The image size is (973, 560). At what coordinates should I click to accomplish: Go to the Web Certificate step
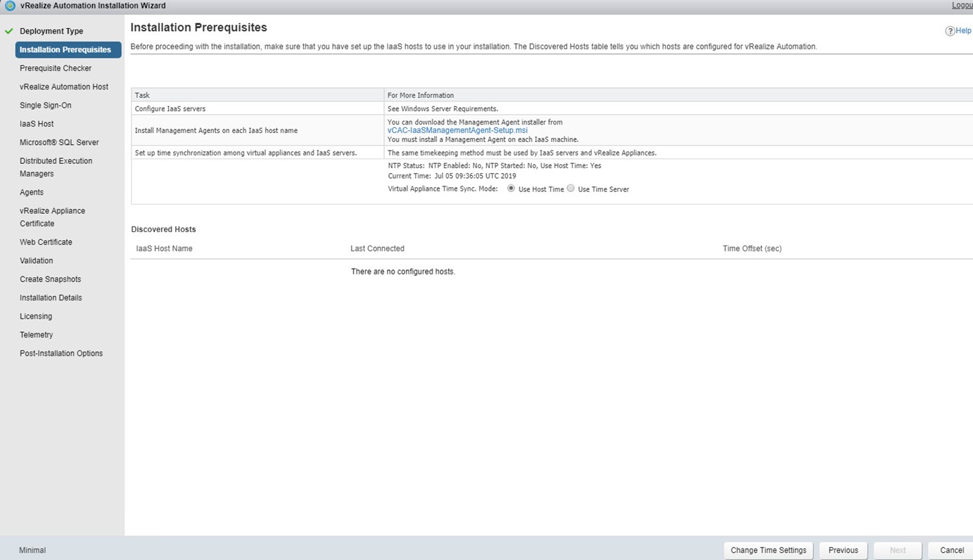[46, 242]
